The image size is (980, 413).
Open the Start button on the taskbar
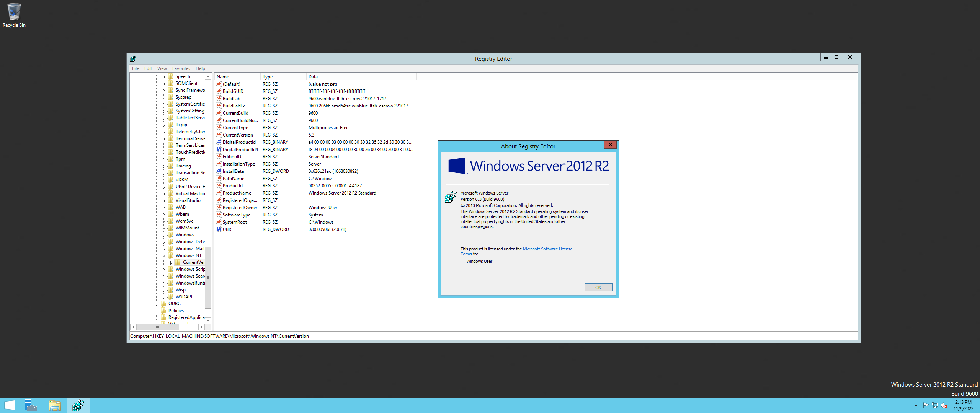pyautogui.click(x=9, y=405)
